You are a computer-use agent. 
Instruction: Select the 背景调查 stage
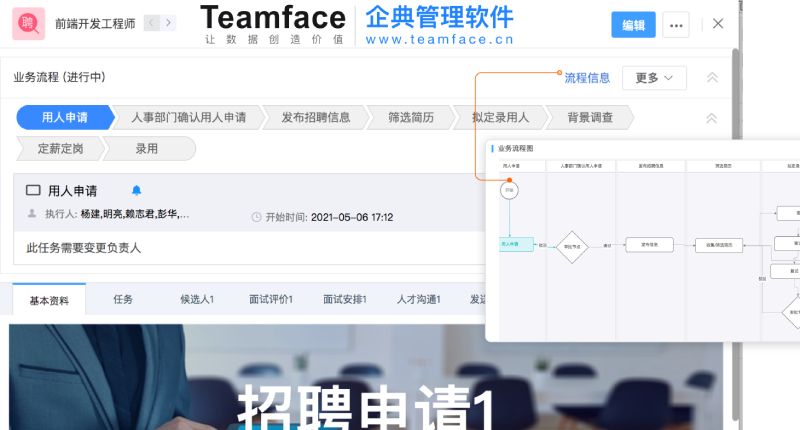(x=590, y=117)
